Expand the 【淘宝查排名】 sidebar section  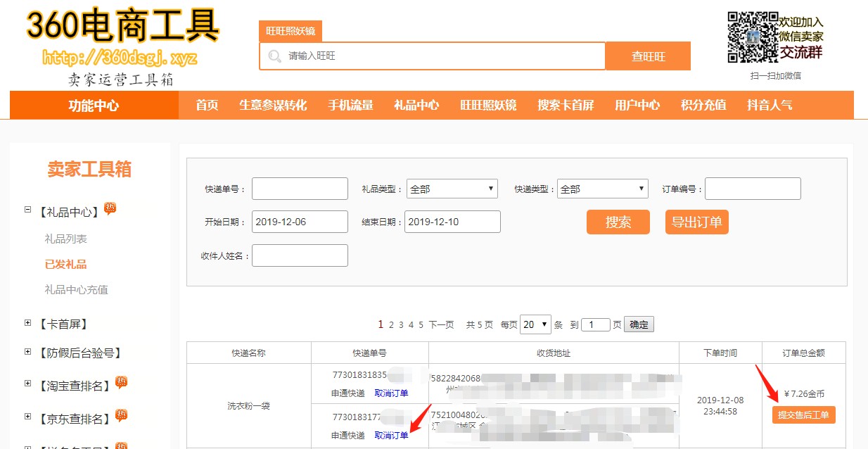point(28,384)
